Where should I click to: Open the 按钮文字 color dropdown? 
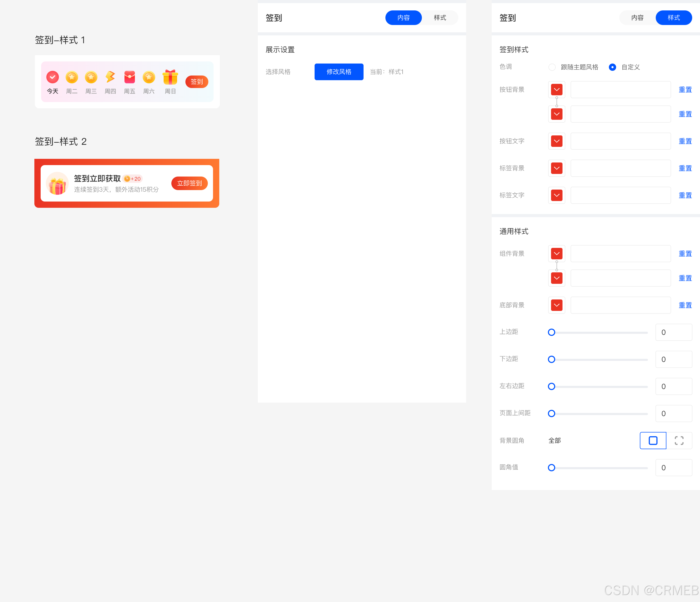557,141
